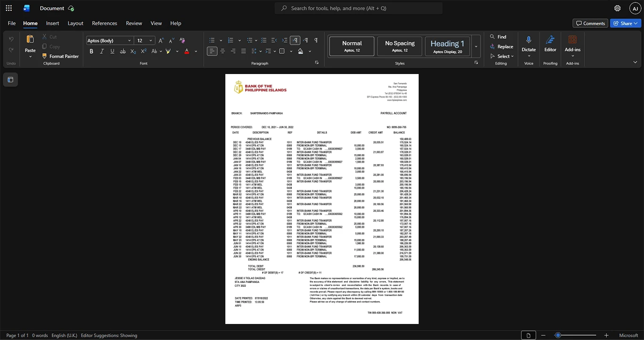Switch to the Review tab
The width and height of the screenshot is (644, 340).
coord(134,23)
